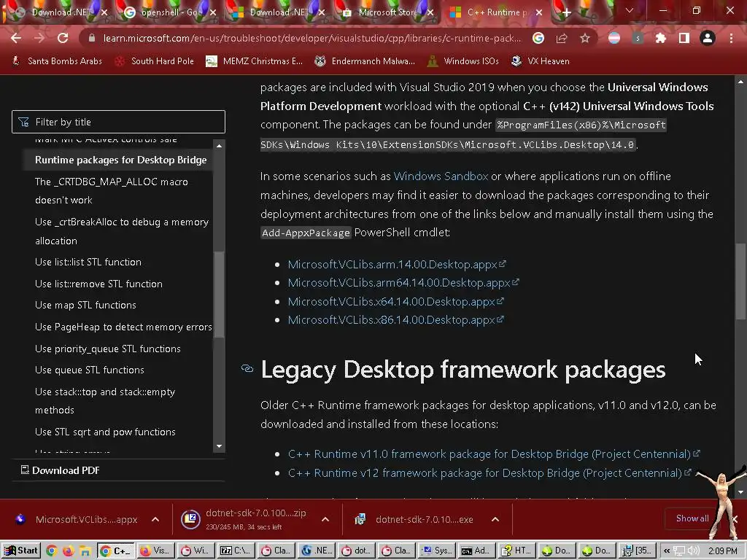Open Use queue STL functions
The image size is (747, 560).
(x=90, y=370)
